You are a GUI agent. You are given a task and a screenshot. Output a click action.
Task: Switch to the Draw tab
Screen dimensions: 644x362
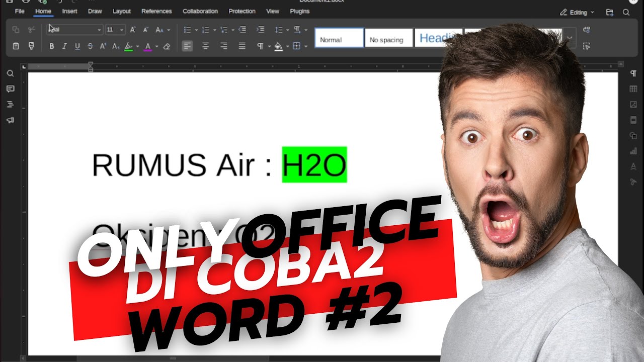click(95, 11)
